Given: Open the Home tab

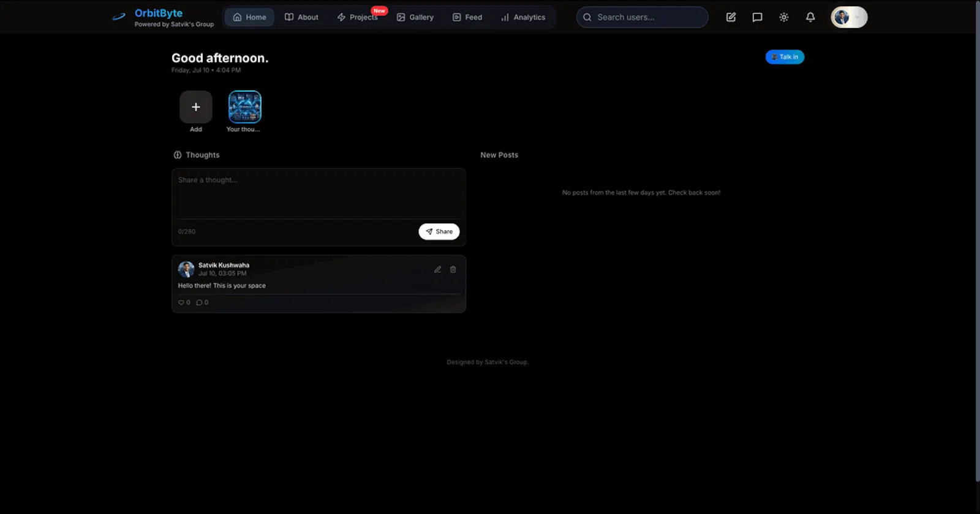Looking at the screenshot, I should [x=250, y=17].
